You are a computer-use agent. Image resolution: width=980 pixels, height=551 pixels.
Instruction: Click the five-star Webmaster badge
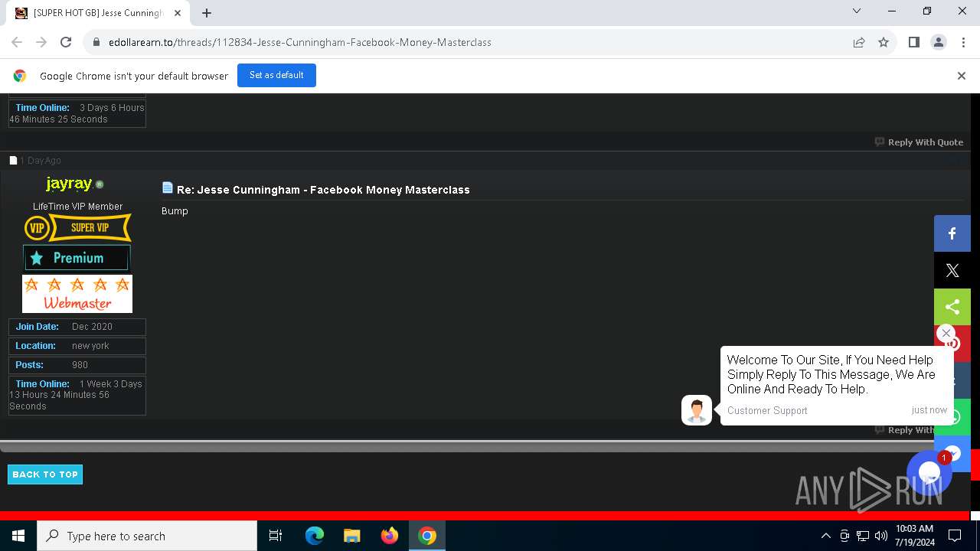pyautogui.click(x=77, y=294)
